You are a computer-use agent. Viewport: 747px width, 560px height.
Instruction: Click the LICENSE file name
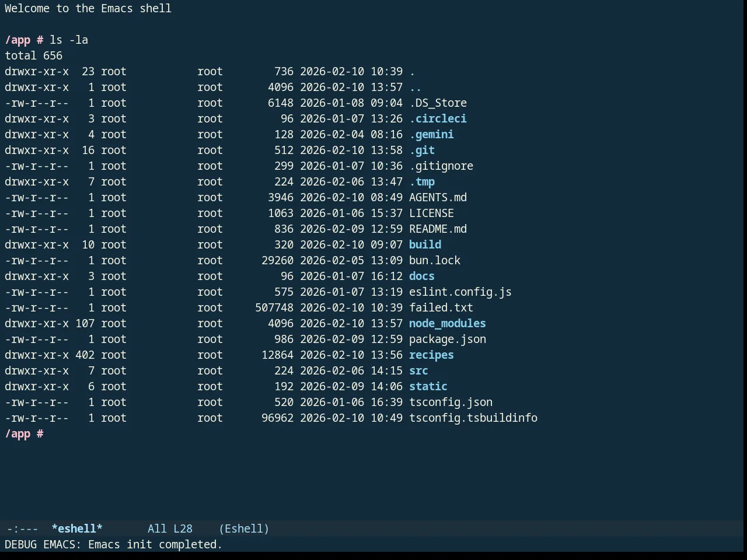pyautogui.click(x=431, y=213)
